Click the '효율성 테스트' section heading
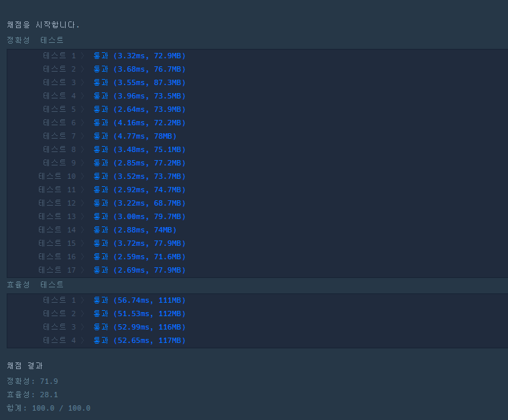The width and height of the screenshot is (508, 420). (x=35, y=285)
